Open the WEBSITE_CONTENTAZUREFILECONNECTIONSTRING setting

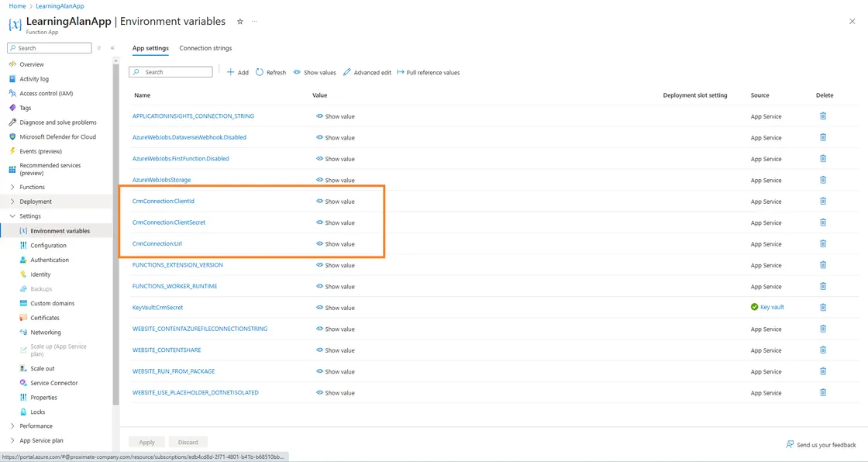200,329
